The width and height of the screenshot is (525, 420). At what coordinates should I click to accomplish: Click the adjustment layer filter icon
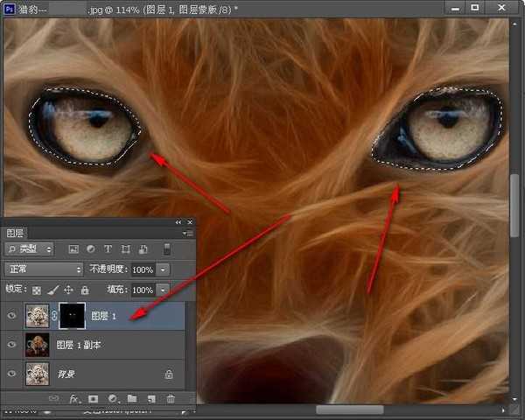tap(91, 249)
